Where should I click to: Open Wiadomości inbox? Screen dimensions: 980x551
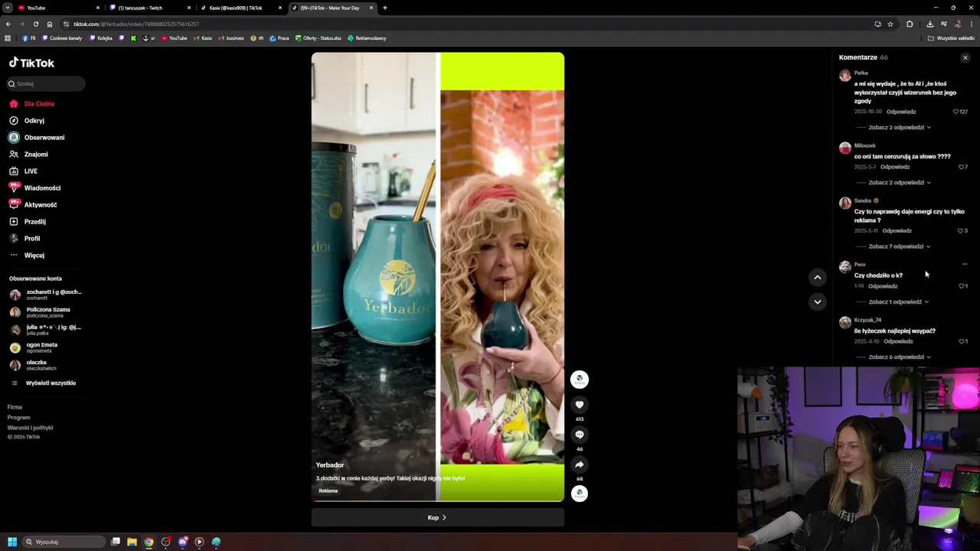pyautogui.click(x=42, y=187)
